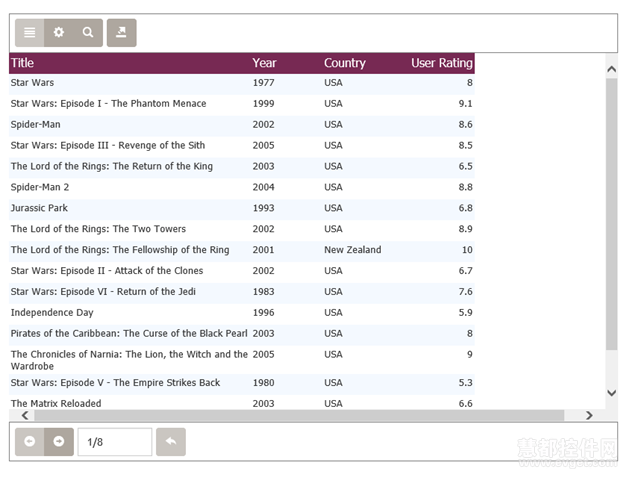Image resolution: width=630 pixels, height=480 pixels.
Task: Click the rating 8.8 for Spider-Man 2
Action: (x=466, y=187)
